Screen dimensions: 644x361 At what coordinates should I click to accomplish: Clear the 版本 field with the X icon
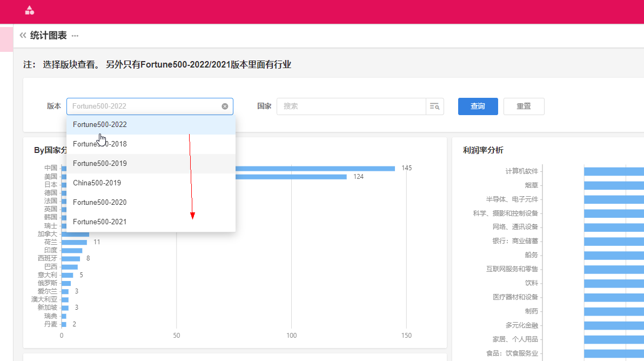pos(225,106)
